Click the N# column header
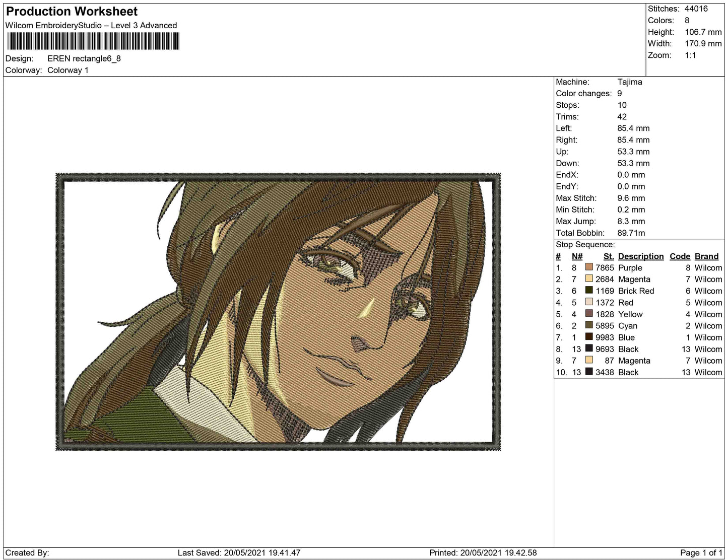This screenshot has height=560, width=728. [577, 256]
